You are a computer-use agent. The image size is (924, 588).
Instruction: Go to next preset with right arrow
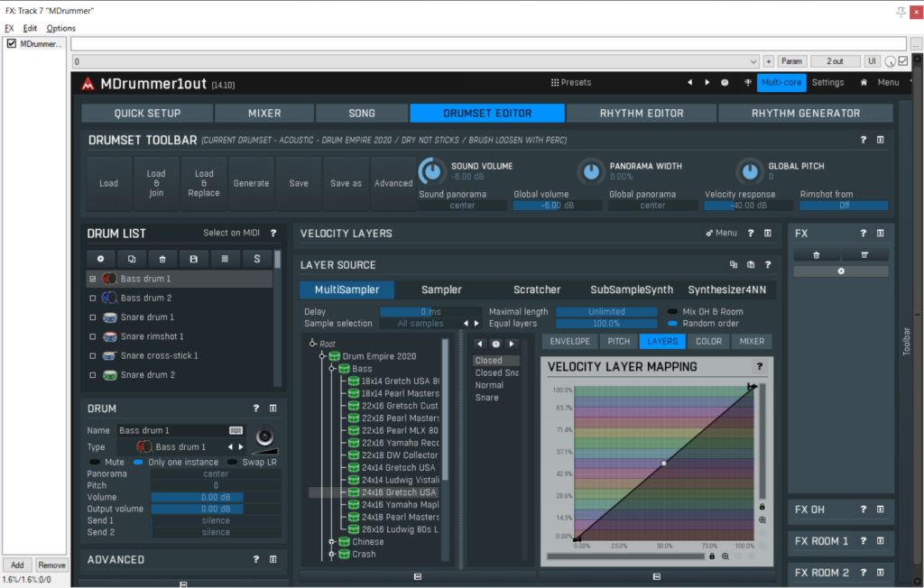pos(707,82)
